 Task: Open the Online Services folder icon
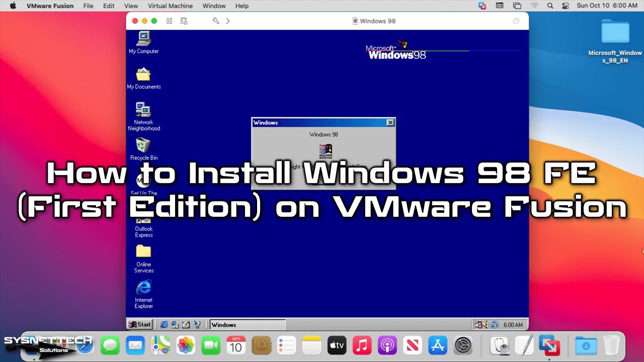coord(143,258)
